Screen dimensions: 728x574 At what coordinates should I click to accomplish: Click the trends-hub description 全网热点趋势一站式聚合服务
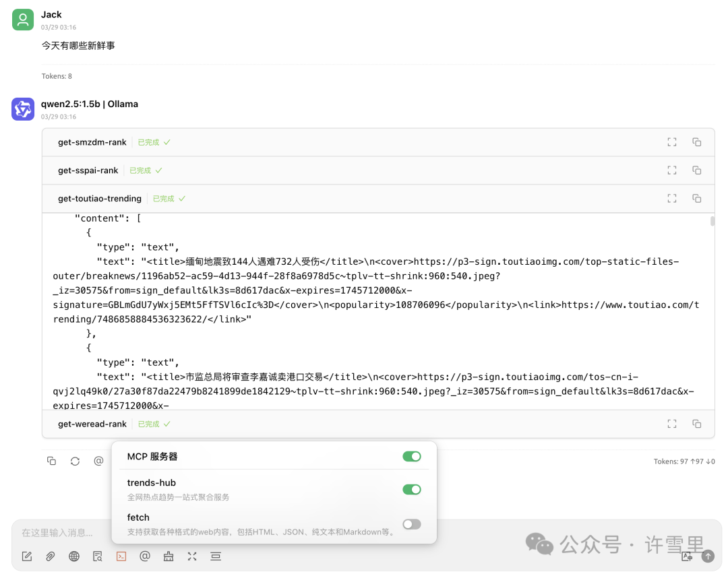point(178,497)
